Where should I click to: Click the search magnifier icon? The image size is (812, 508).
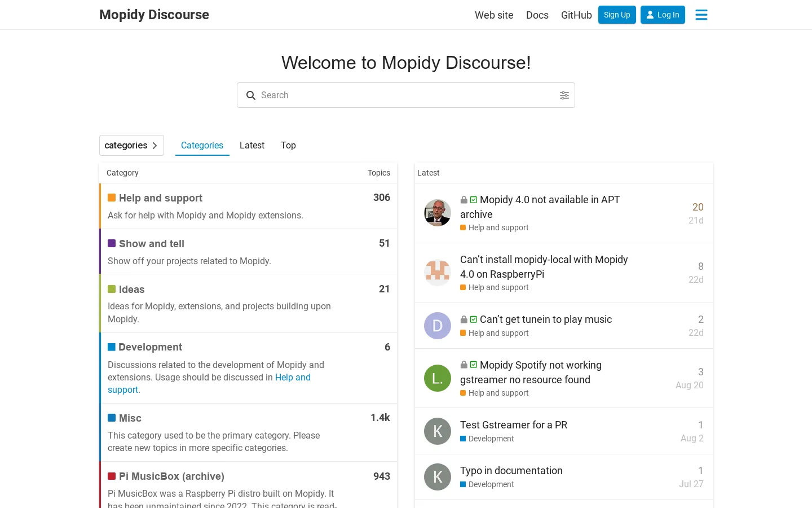(251, 95)
